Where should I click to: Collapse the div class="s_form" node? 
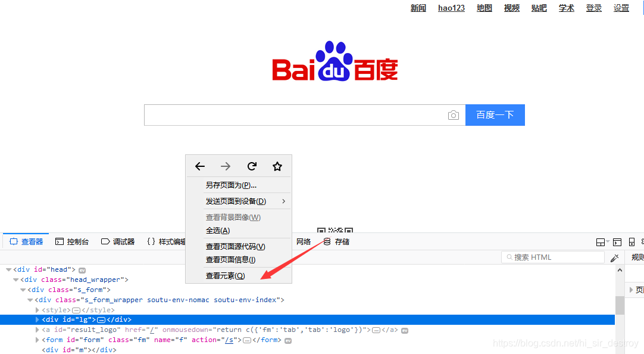point(23,290)
